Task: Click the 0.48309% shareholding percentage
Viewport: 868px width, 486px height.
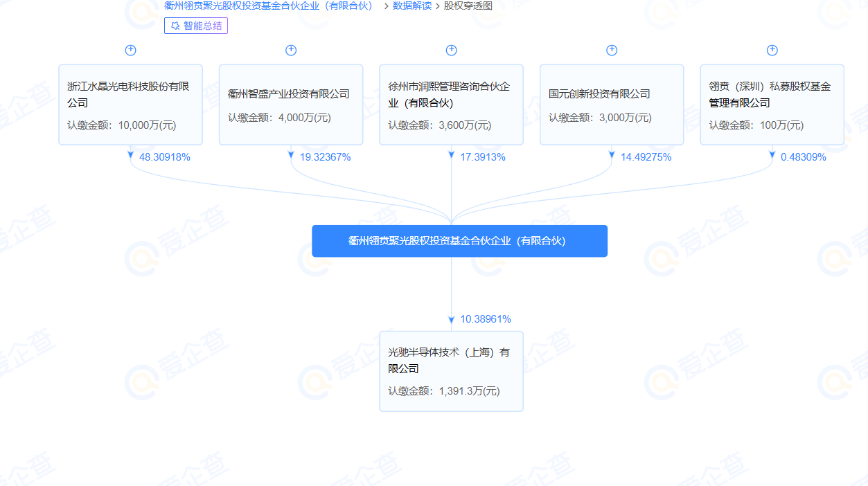Action: (804, 157)
